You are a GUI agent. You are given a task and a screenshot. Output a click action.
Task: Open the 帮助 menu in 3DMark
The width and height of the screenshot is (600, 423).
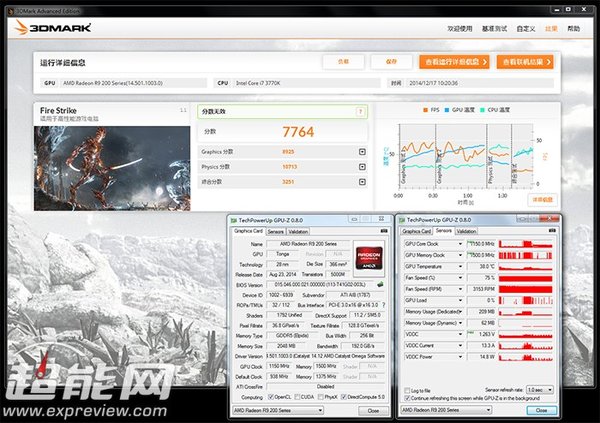[x=573, y=29]
